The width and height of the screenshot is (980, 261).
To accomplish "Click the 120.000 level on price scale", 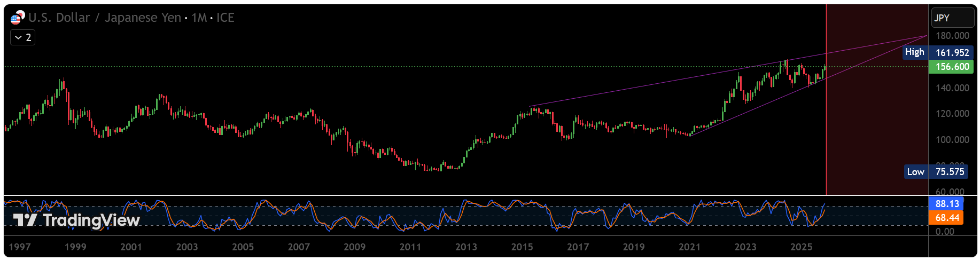I will (952, 114).
